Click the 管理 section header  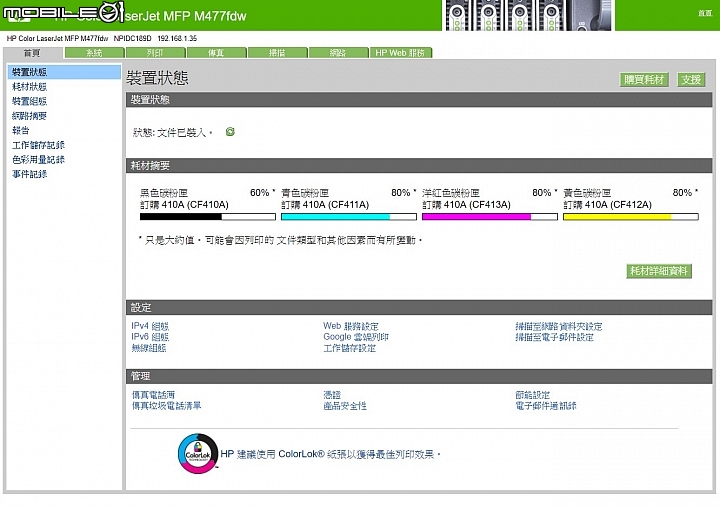pyautogui.click(x=419, y=376)
